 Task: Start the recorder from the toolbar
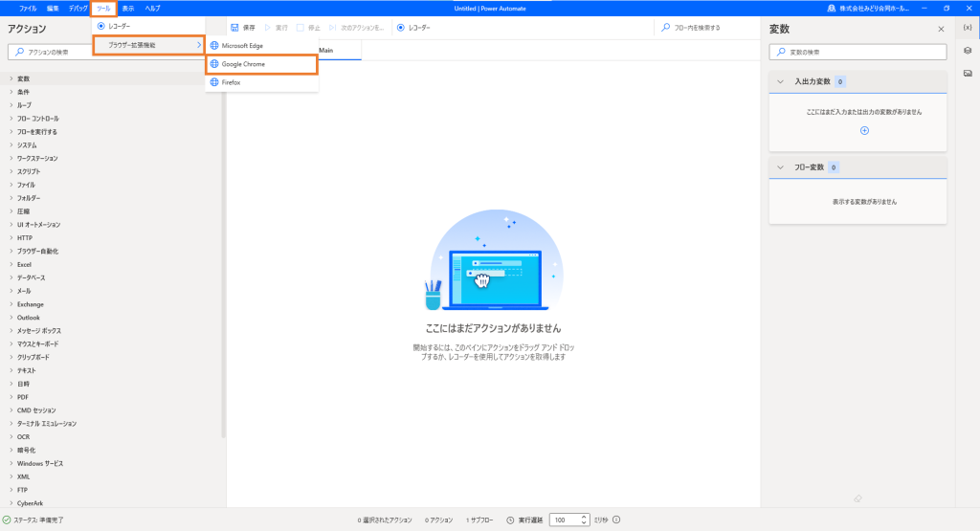coord(413,28)
